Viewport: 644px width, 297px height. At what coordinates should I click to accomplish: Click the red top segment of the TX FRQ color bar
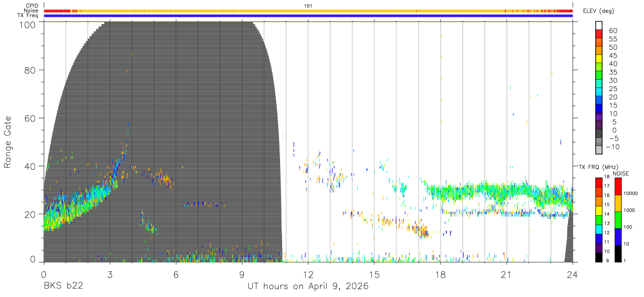(x=599, y=183)
